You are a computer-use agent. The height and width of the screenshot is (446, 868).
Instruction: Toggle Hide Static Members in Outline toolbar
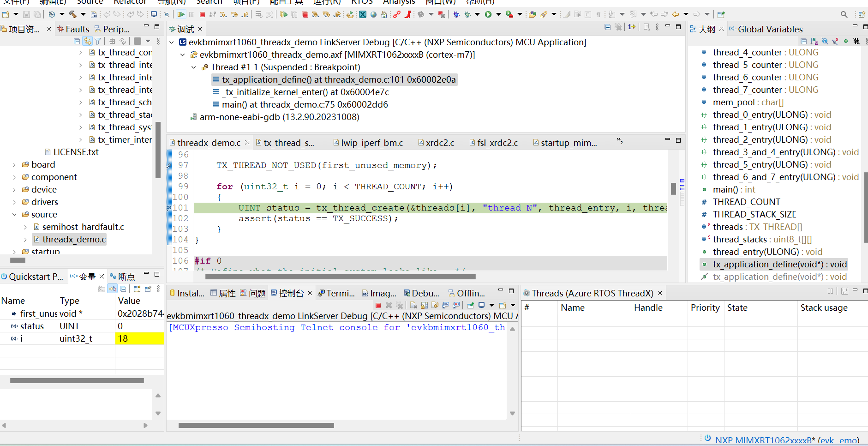tap(835, 41)
